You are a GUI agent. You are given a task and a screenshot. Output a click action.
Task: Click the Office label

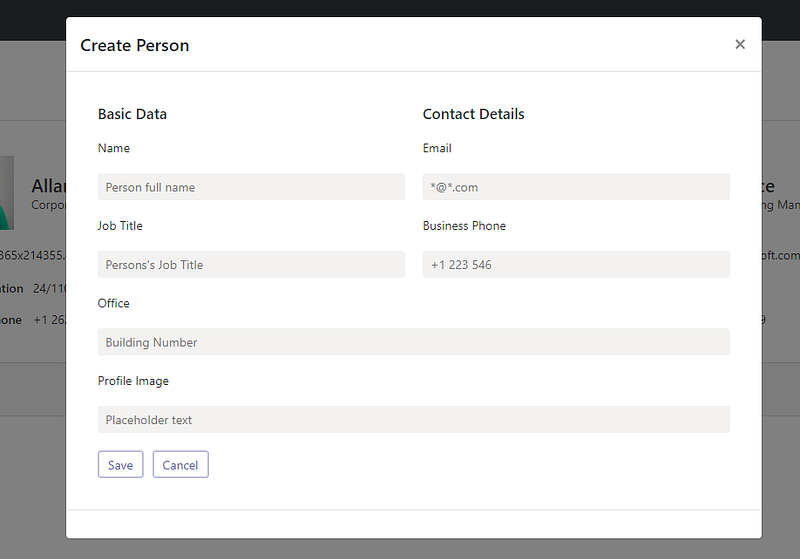tap(113, 303)
